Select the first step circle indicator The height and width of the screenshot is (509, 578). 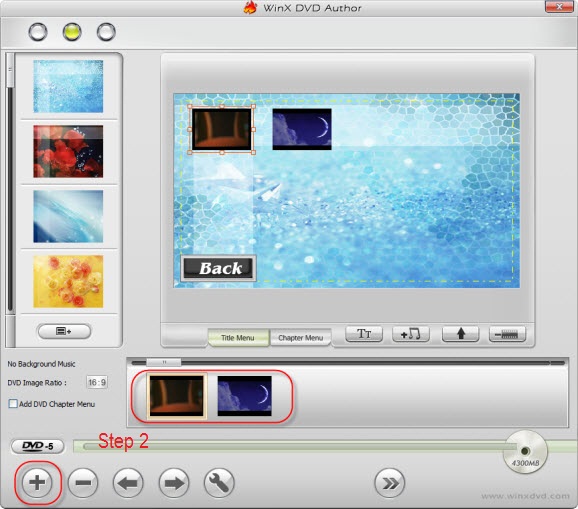point(38,32)
